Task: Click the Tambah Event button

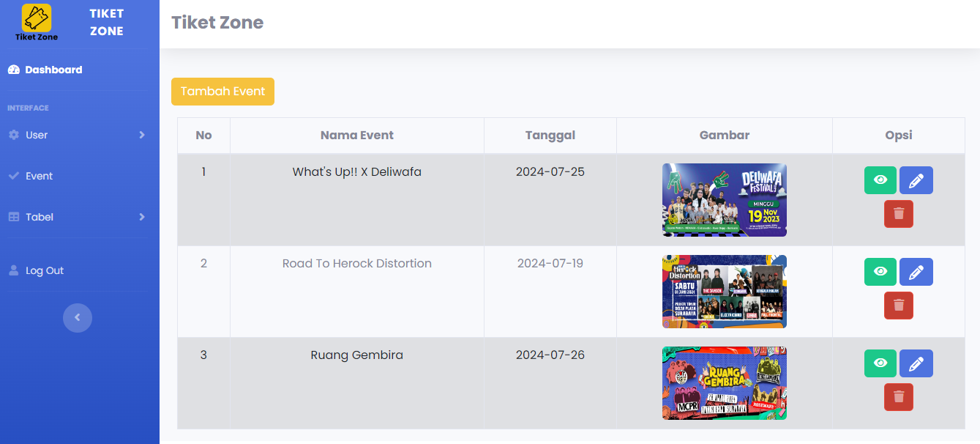Action: (x=222, y=92)
